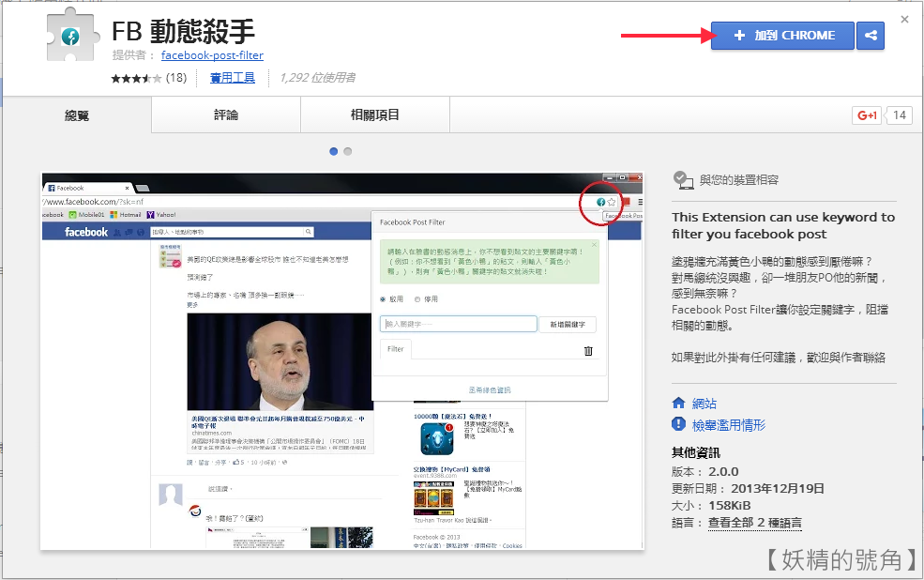Open the facebook-post-filter provider link
The image size is (924, 580).
click(212, 54)
